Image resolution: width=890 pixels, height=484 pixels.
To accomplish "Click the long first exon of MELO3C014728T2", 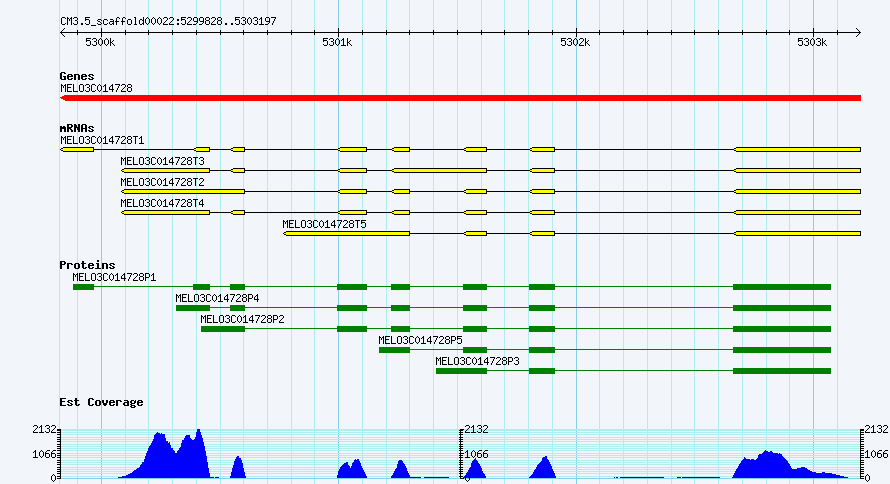I will 183,191.
